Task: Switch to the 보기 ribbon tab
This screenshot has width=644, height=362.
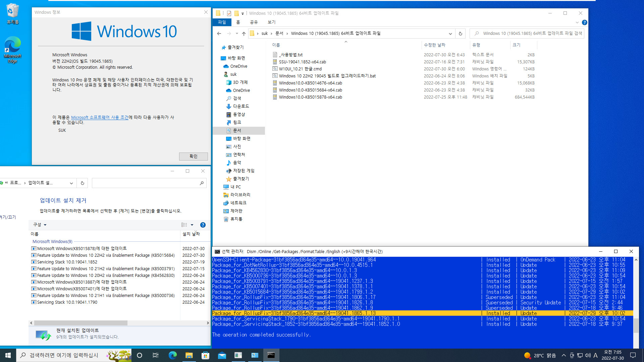Action: click(x=272, y=22)
